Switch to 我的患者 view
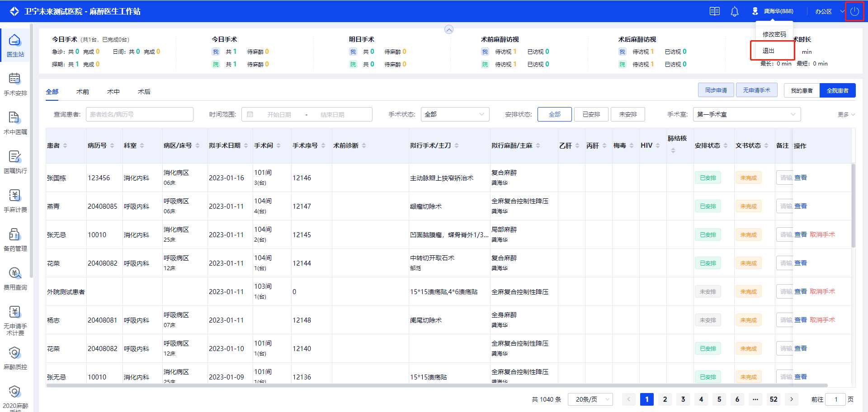The image size is (868, 412). [x=802, y=90]
